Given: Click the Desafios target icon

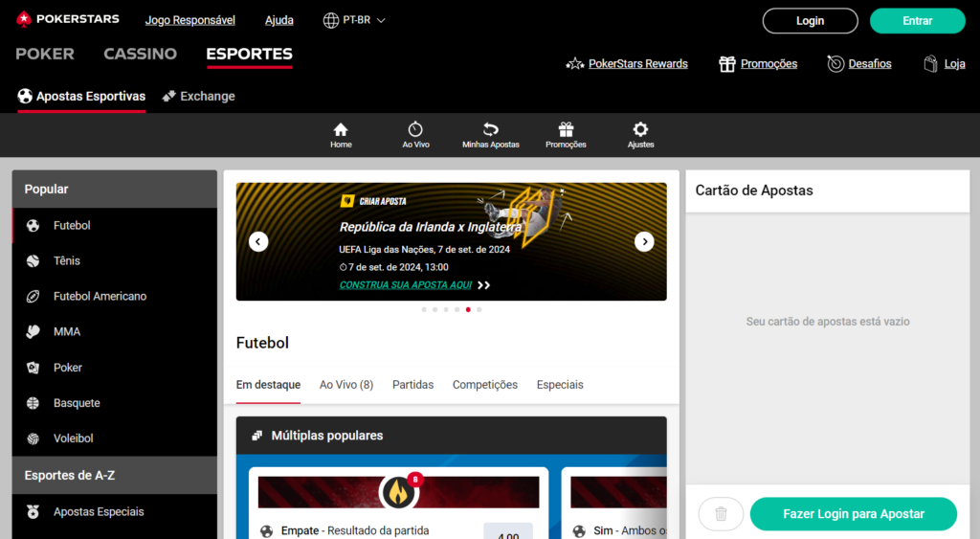Looking at the screenshot, I should (x=835, y=64).
